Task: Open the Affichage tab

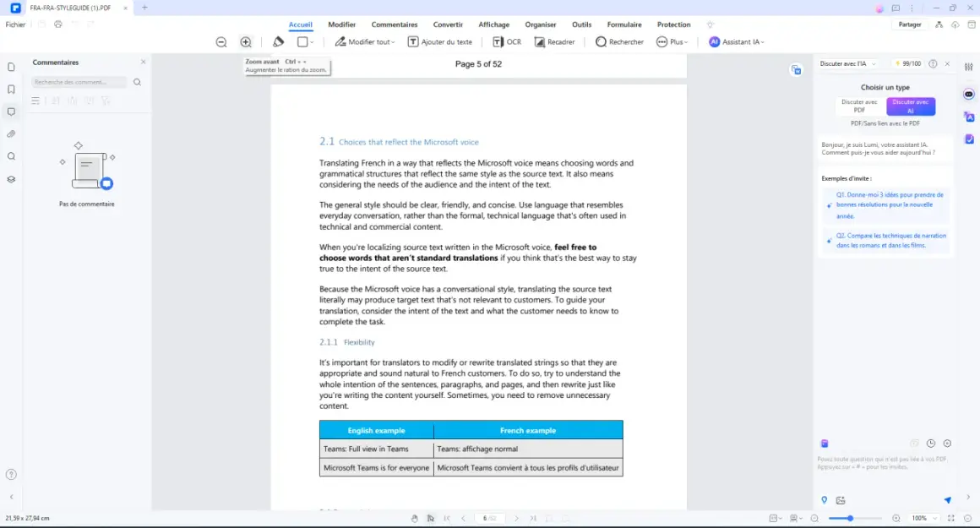Action: 493,24
